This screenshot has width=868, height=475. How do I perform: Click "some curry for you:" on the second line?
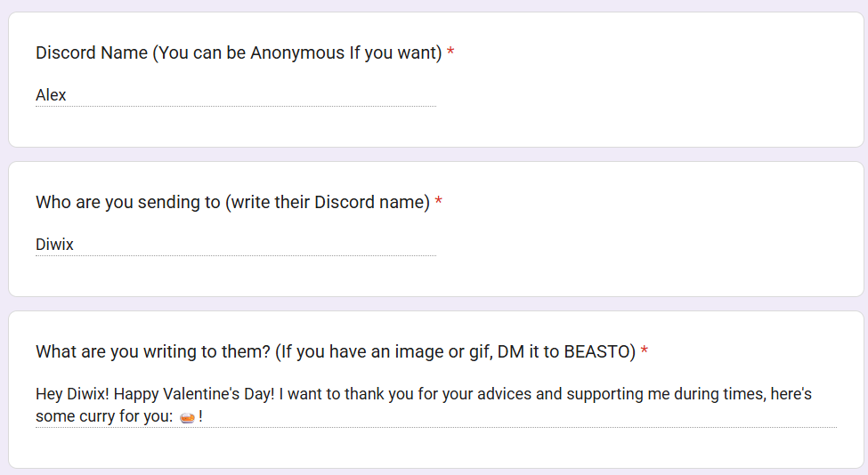point(103,416)
